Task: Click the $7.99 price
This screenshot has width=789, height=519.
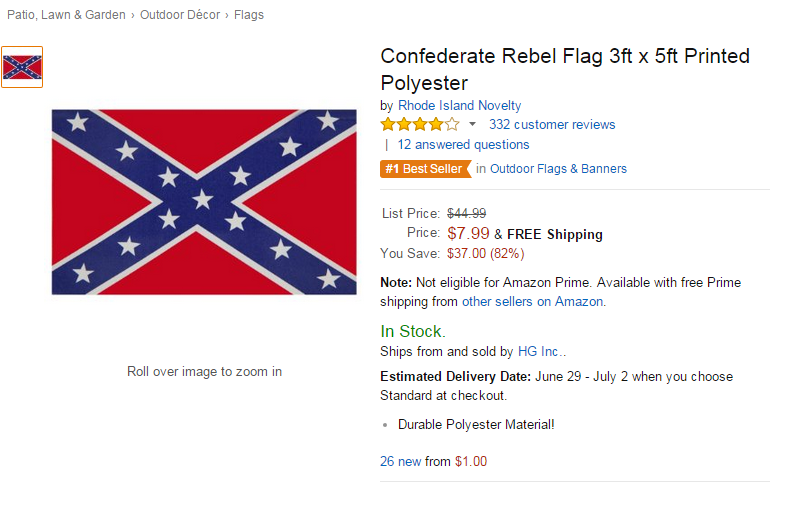Action: pyautogui.click(x=468, y=233)
